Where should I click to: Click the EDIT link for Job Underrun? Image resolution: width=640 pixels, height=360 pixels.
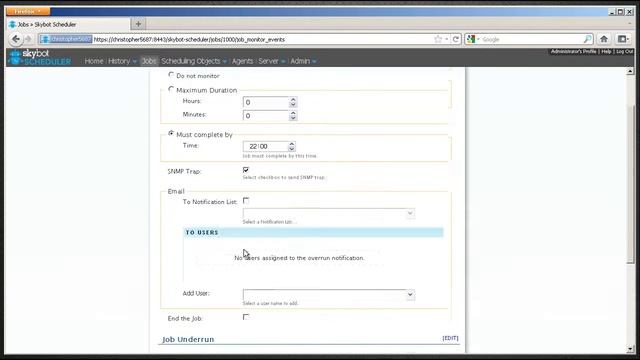click(450, 338)
